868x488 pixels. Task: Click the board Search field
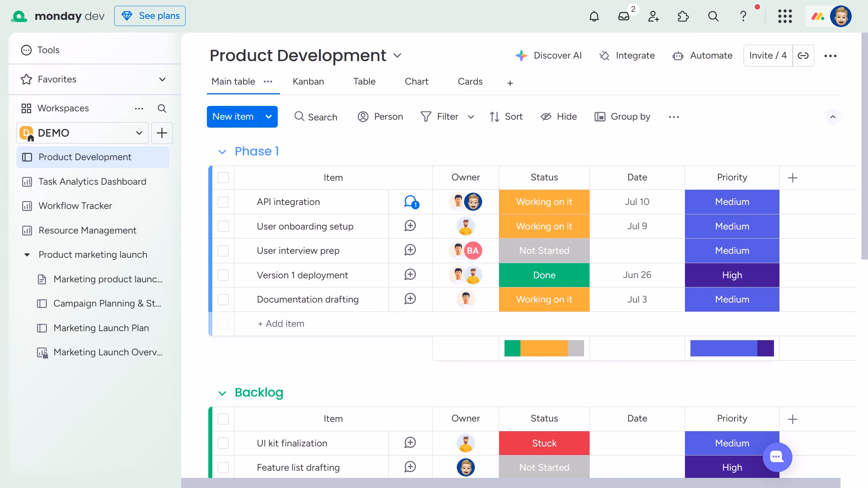pos(316,117)
